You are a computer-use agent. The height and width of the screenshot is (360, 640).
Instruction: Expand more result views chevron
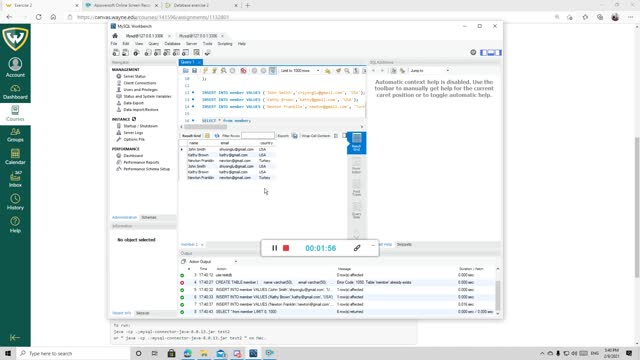click(x=356, y=236)
